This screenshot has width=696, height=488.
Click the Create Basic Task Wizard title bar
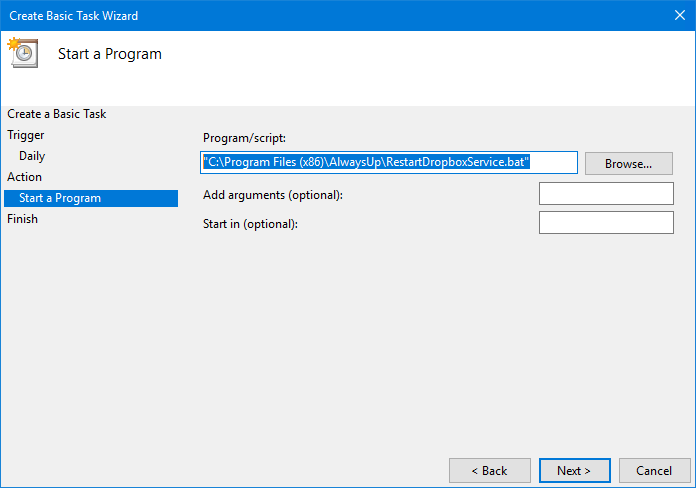tap(300, 15)
